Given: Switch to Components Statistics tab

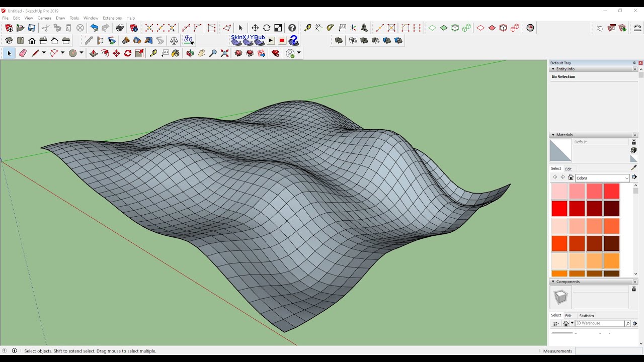Looking at the screenshot, I should coord(587,316).
